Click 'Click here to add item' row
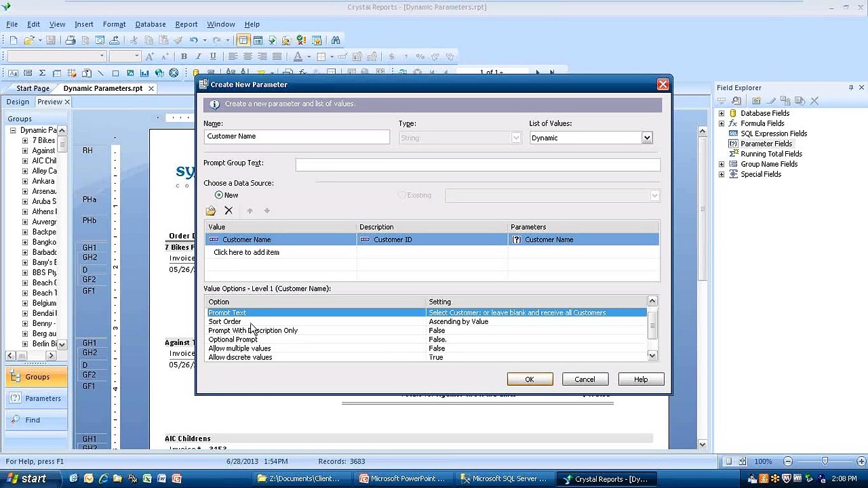 (246, 252)
